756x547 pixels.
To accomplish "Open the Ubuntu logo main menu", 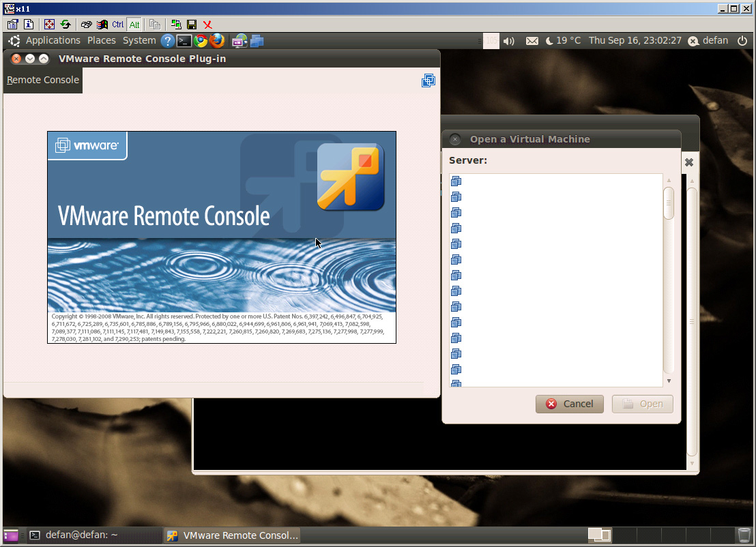I will pos(14,41).
